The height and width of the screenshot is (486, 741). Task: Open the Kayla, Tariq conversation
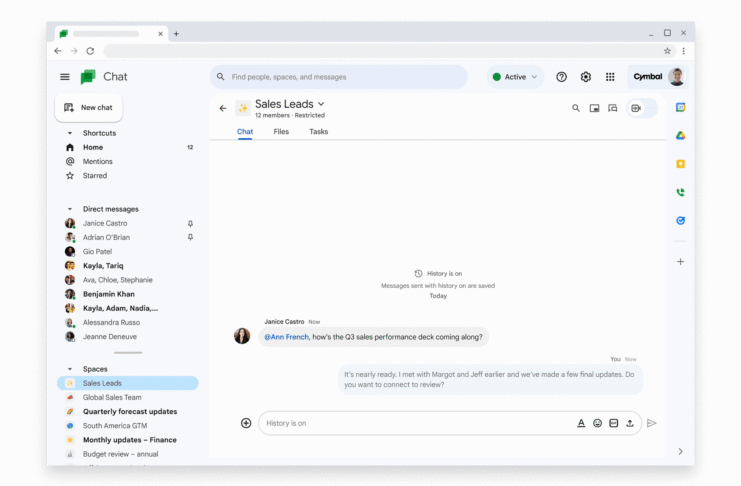128,266
